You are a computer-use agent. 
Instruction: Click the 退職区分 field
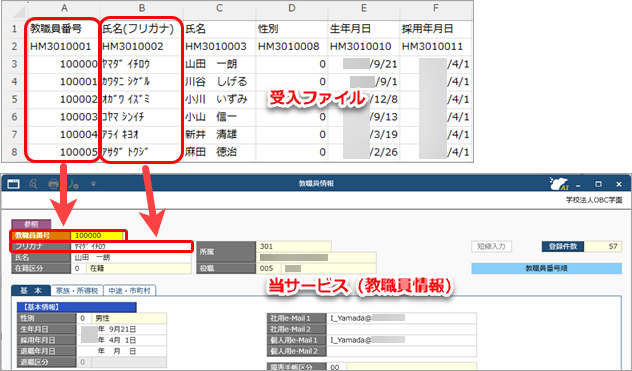(x=121, y=362)
